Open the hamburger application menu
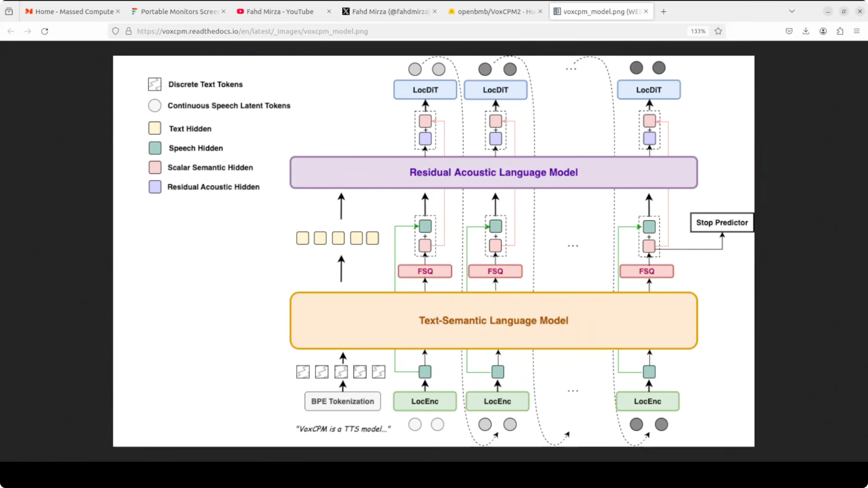 pos(857,31)
